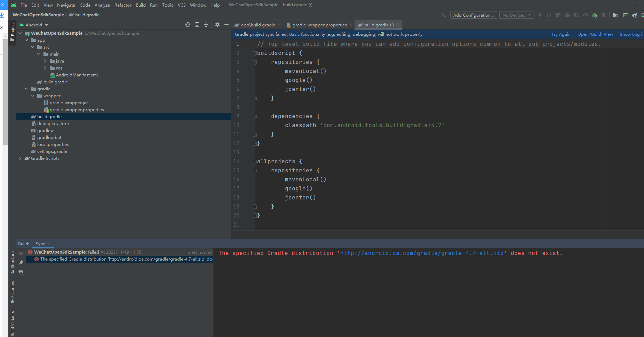This screenshot has height=337, width=644.
Task: Expand the java folder node
Action: 45,61
